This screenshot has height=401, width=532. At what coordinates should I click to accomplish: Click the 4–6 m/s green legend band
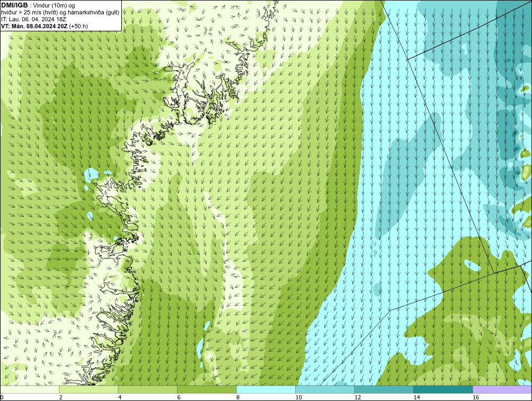point(148,389)
